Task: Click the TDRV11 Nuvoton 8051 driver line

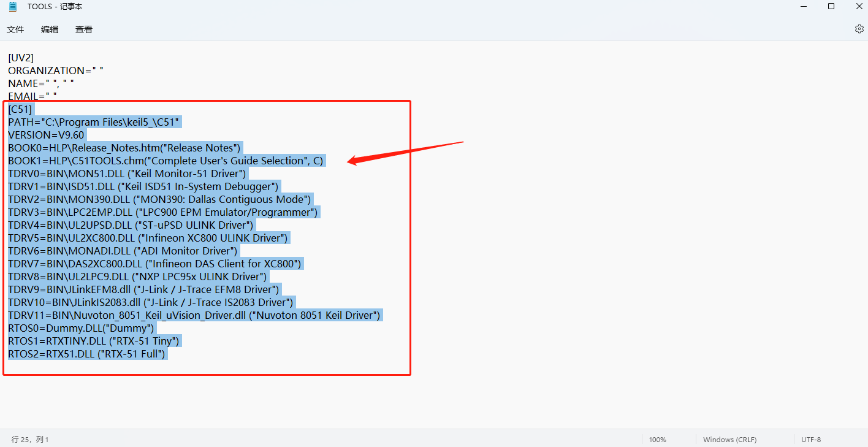Action: click(195, 315)
